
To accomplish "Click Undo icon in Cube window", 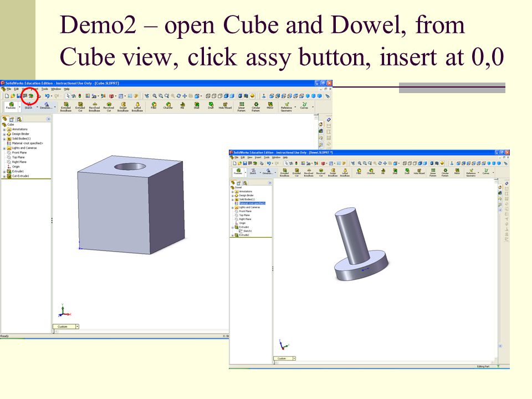I will pos(47,96).
